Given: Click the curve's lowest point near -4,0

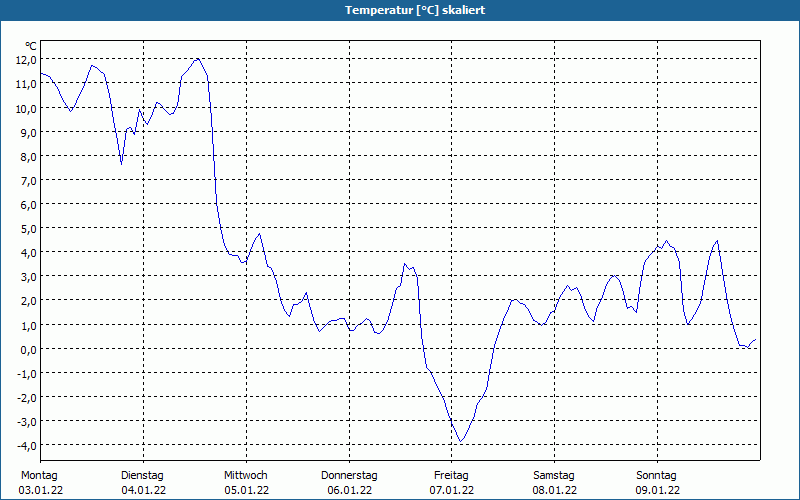Looking at the screenshot, I should (x=461, y=441).
